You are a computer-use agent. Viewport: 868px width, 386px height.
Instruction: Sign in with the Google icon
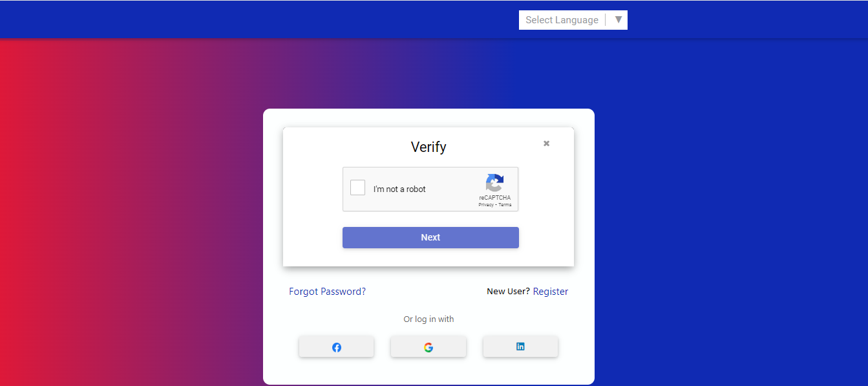pyautogui.click(x=428, y=347)
